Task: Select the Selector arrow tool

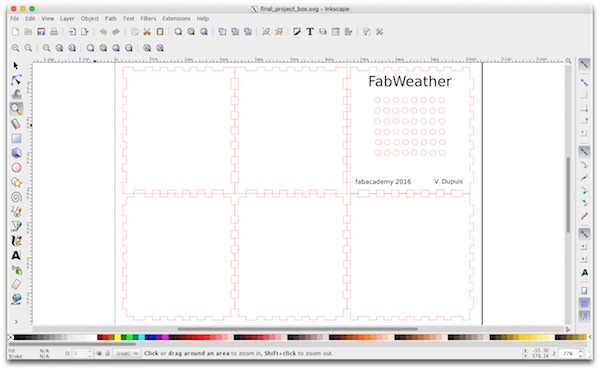Action: pos(16,66)
